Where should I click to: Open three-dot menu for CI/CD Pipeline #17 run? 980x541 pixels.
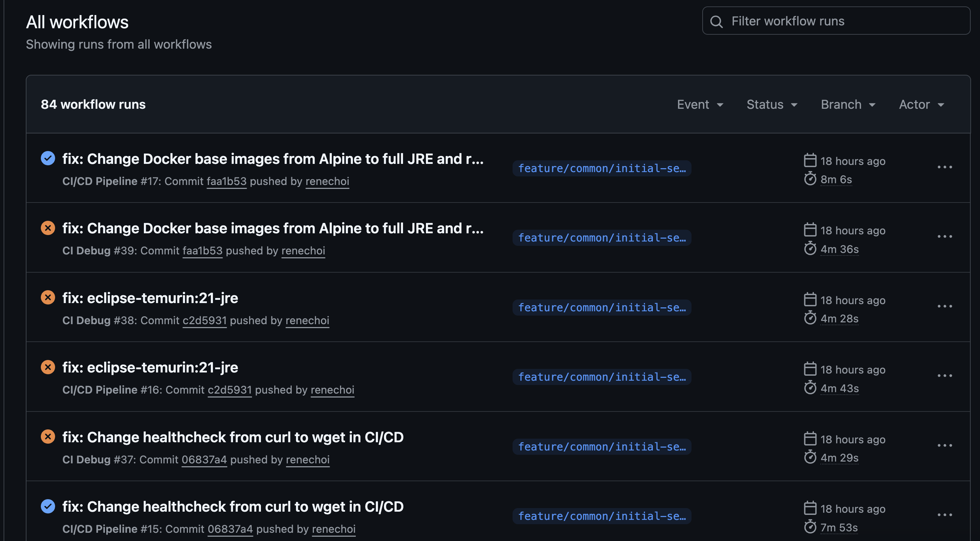pyautogui.click(x=945, y=167)
